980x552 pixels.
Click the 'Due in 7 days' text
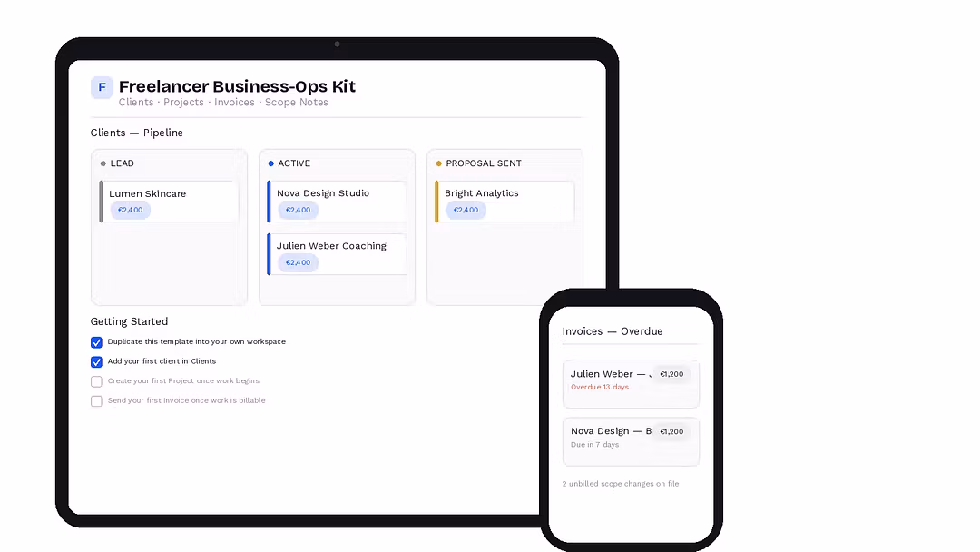pos(594,445)
